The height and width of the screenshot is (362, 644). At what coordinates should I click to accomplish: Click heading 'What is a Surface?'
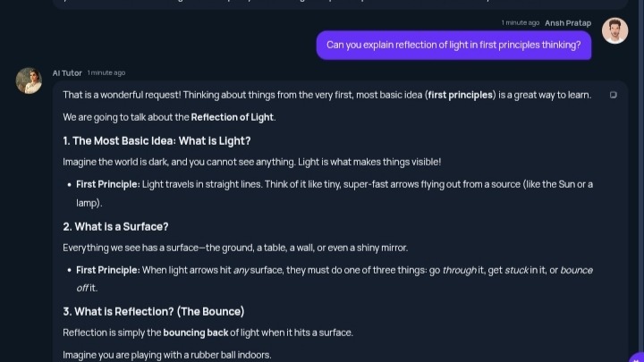(x=115, y=226)
